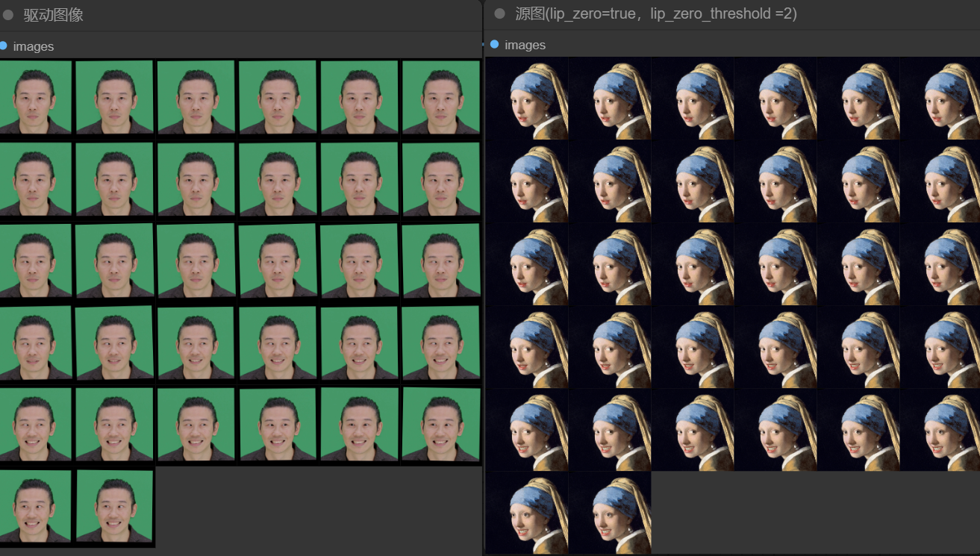Click the blue images input socket on 源图 node

coord(494,45)
